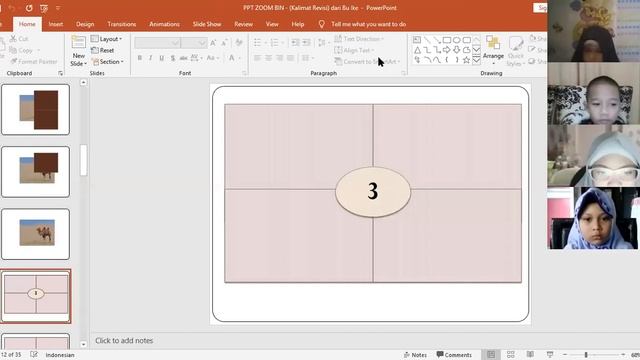Switch to the Transitions tab
The width and height of the screenshot is (640, 360).
point(122,24)
